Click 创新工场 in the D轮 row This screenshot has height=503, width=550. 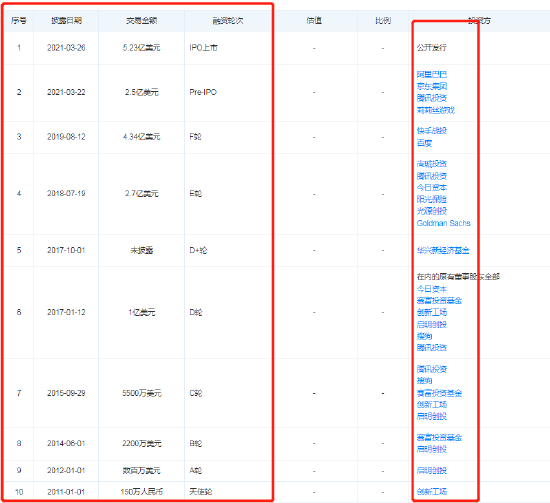tap(431, 312)
